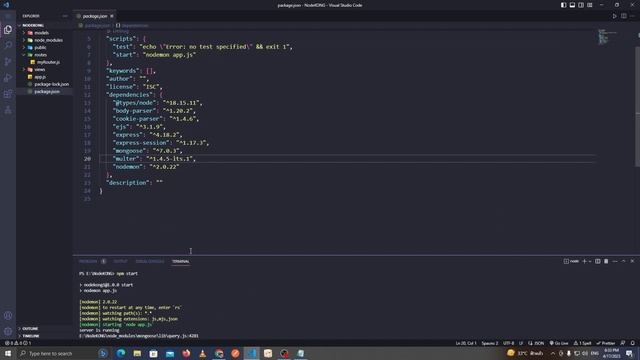Open Explorer views and more actions menu
The image size is (640, 360).
[65, 16]
